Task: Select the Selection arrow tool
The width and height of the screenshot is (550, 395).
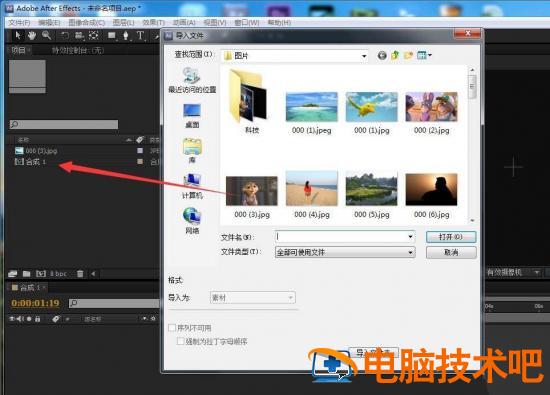Action: [18, 35]
